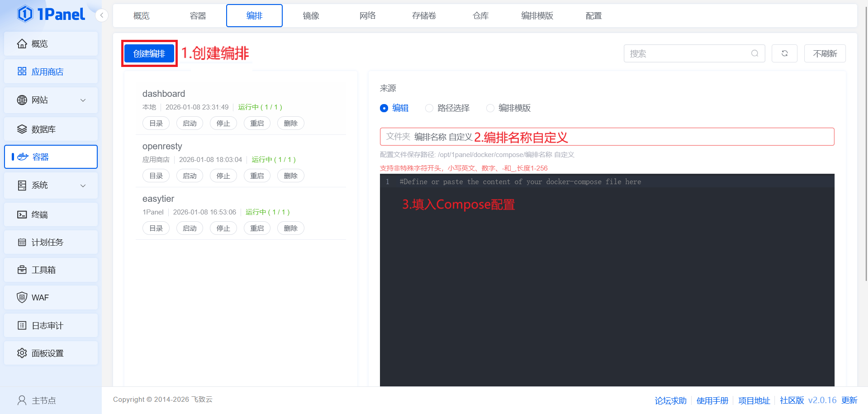Screen dimensions: 868x414
Task: Click the 文件夹 compose name input
Action: (x=607, y=137)
